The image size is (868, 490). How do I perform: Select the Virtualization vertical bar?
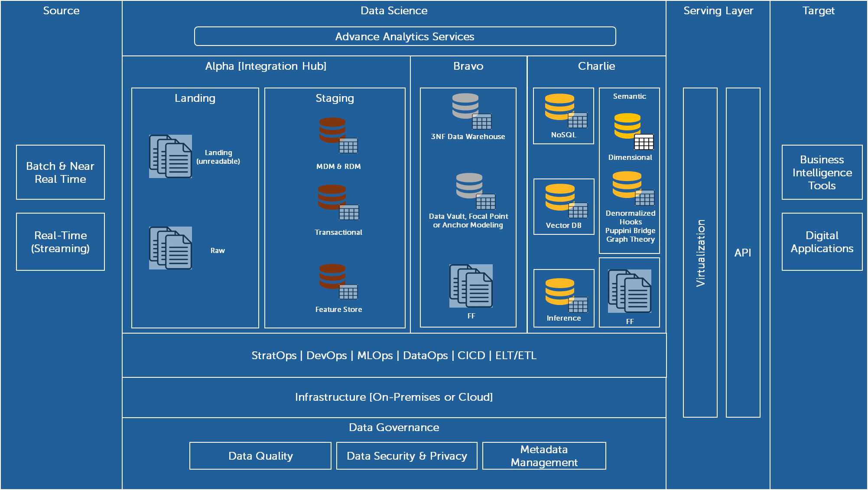(700, 253)
